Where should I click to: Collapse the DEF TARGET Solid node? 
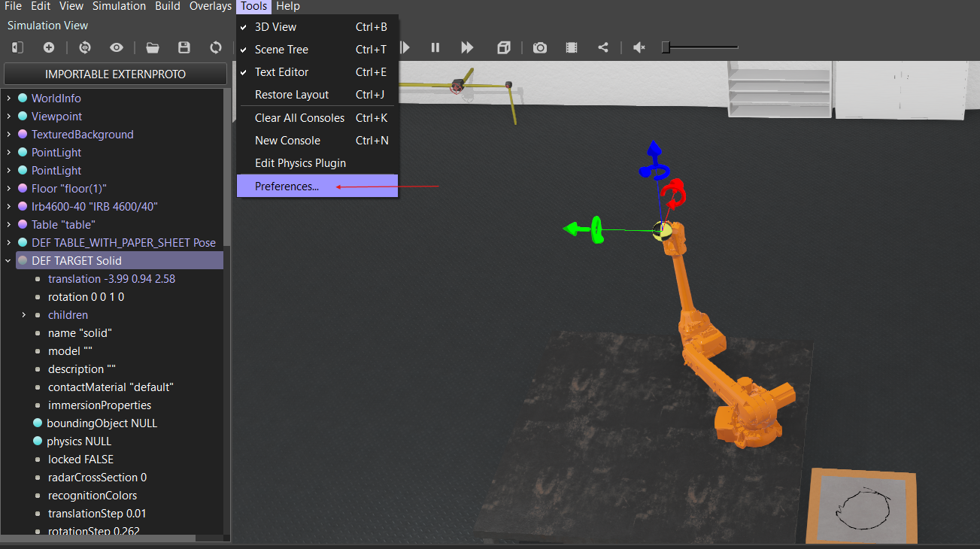[x=8, y=261]
